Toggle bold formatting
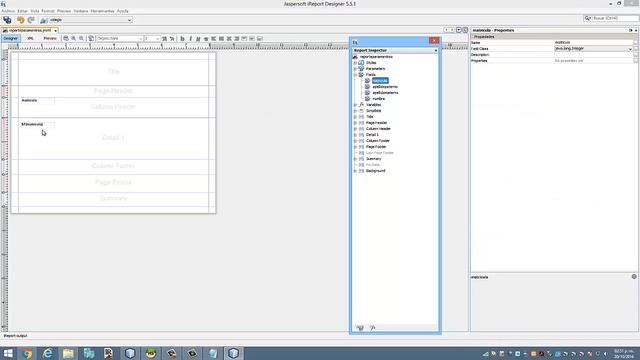Screen dimensions: 640x360 click(x=182, y=38)
